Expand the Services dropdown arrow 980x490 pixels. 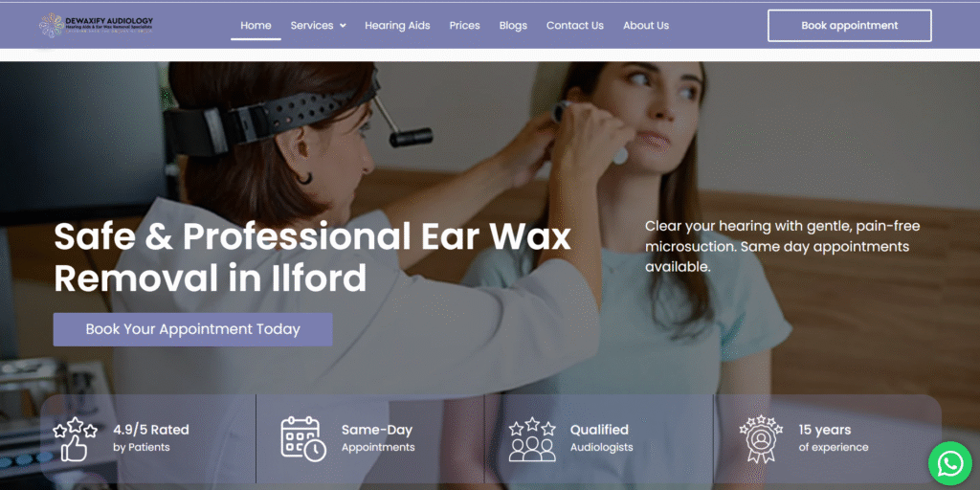[343, 26]
